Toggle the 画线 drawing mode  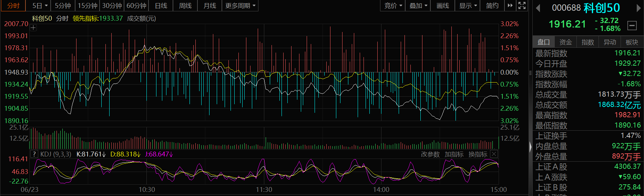click(443, 6)
